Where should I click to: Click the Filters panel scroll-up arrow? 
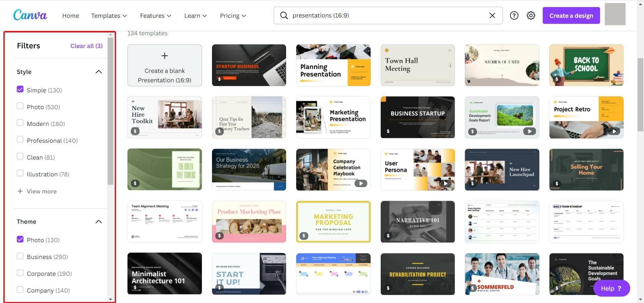(x=110, y=35)
